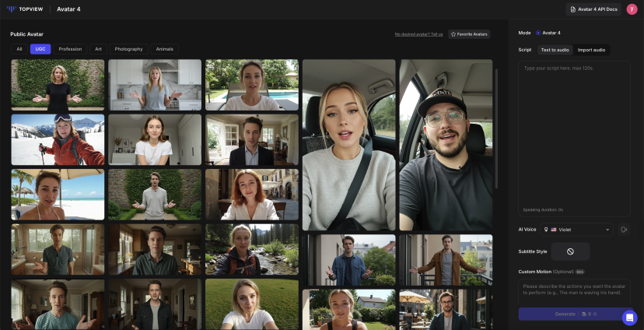Click the document icon in API Docs button

[x=573, y=9]
